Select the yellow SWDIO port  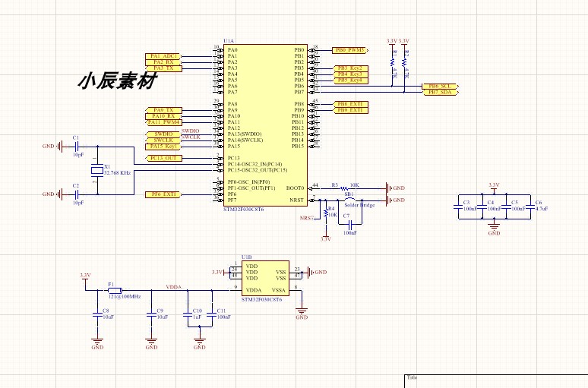point(163,134)
